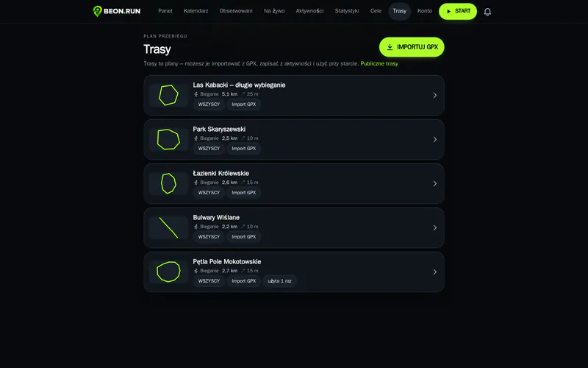
Task: Click the "użyta 1 raz" tag
Action: click(x=280, y=281)
